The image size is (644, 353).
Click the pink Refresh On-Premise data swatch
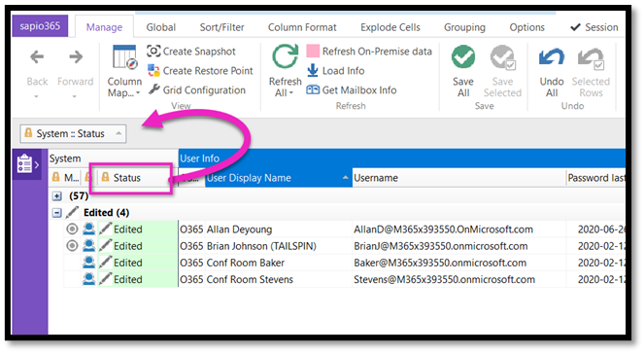click(313, 51)
